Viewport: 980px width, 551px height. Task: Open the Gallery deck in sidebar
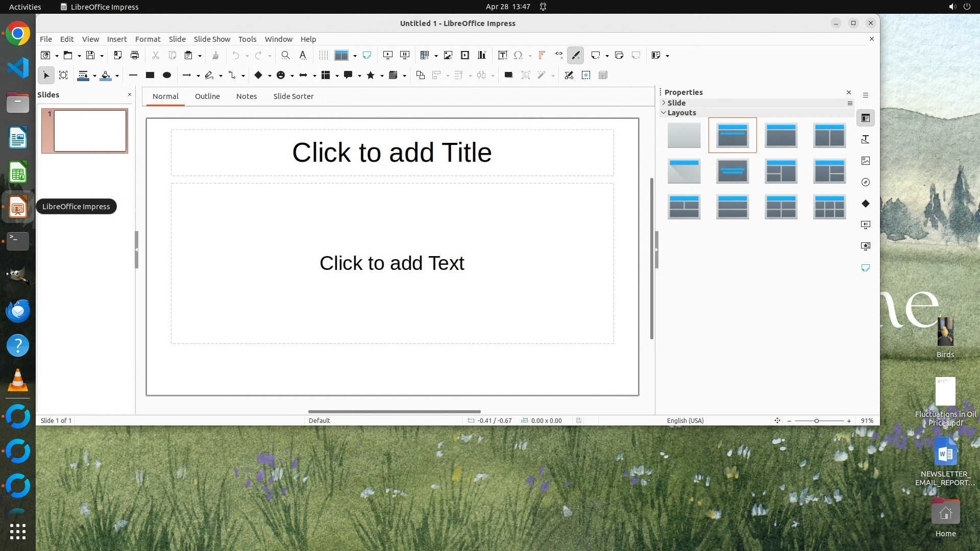click(x=865, y=161)
